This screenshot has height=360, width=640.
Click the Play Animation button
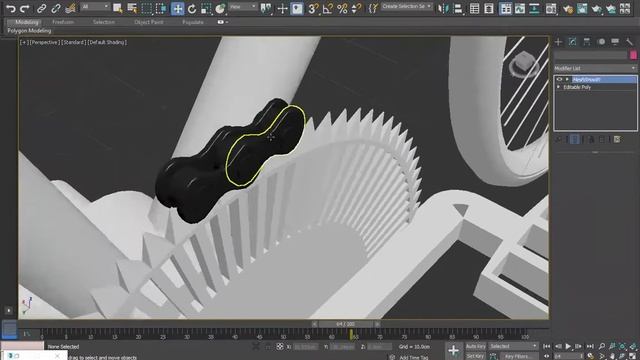click(x=568, y=347)
